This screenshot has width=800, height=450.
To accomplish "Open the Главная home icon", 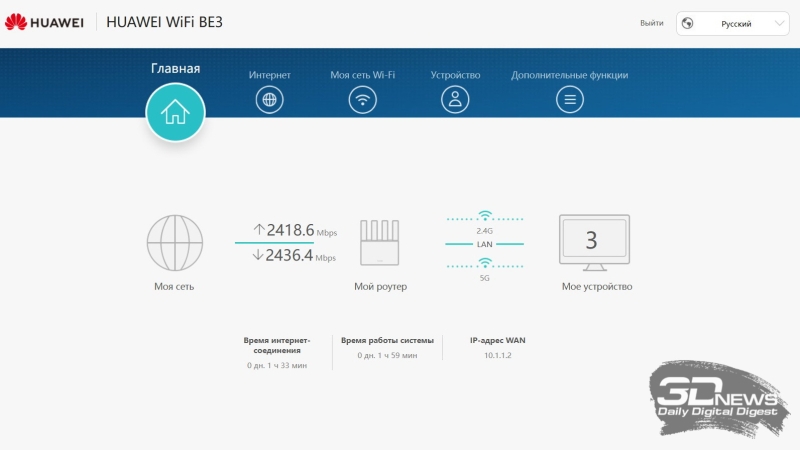I will point(176,112).
